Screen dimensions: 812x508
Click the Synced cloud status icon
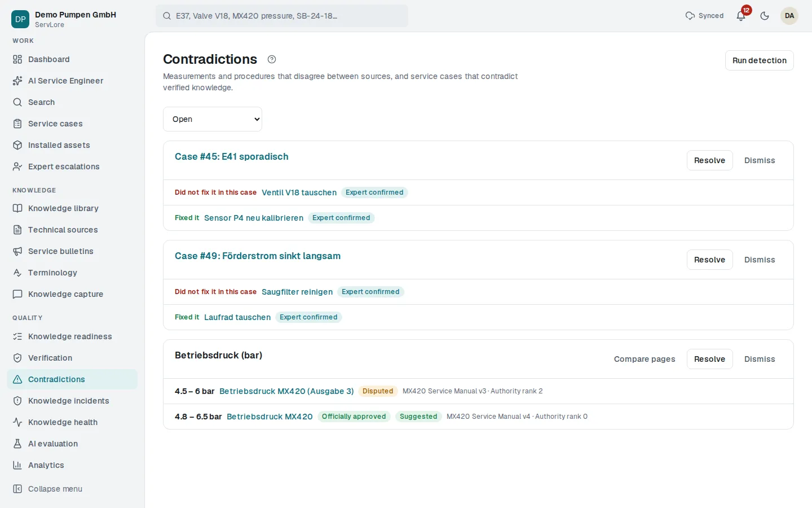[690, 16]
